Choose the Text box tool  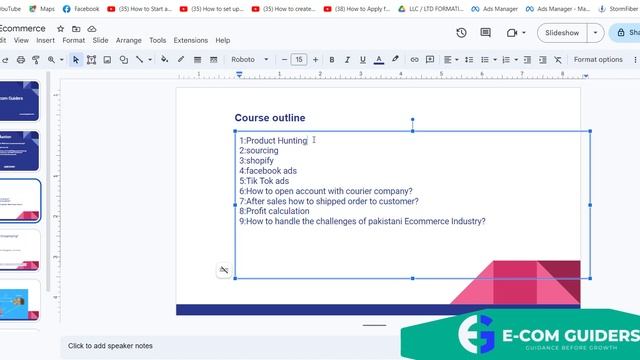tap(91, 60)
